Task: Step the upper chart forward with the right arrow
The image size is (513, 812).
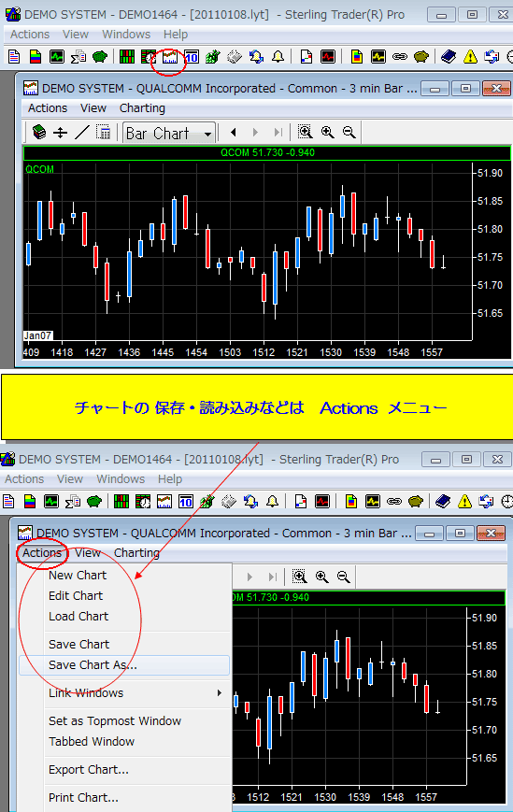Action: point(255,133)
